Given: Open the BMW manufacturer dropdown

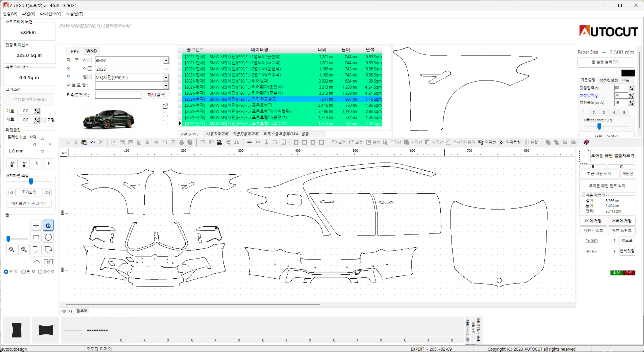Looking at the screenshot, I should point(166,60).
